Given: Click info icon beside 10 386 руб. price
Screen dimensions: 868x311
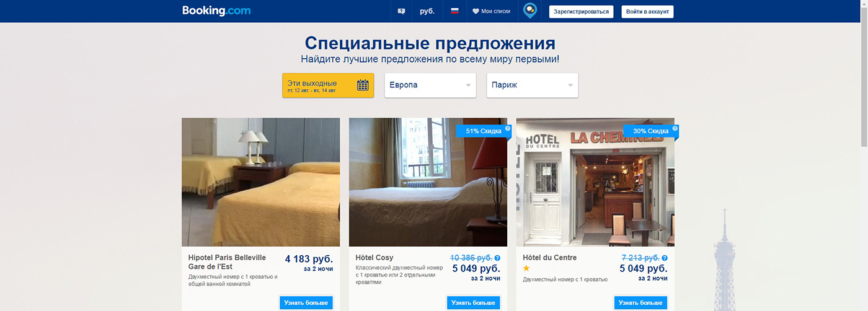Looking at the screenshot, I should pyautogui.click(x=497, y=258).
